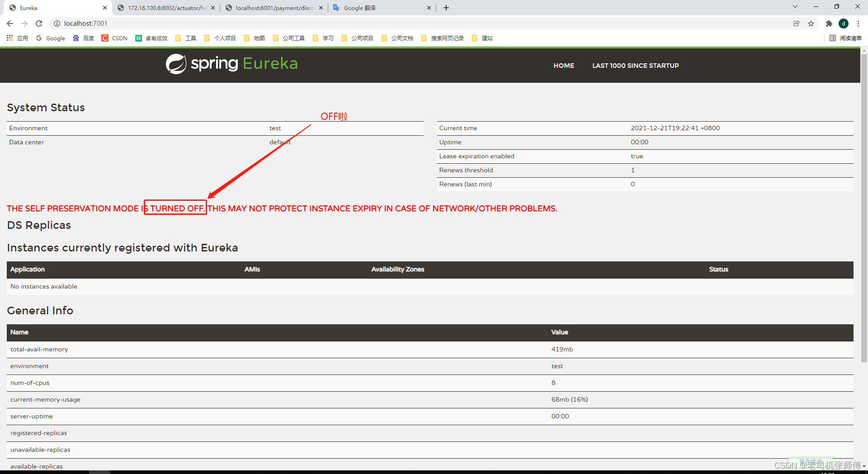
Task: Select the current time value 2021-12-21T19:22:41
Action: click(x=675, y=128)
